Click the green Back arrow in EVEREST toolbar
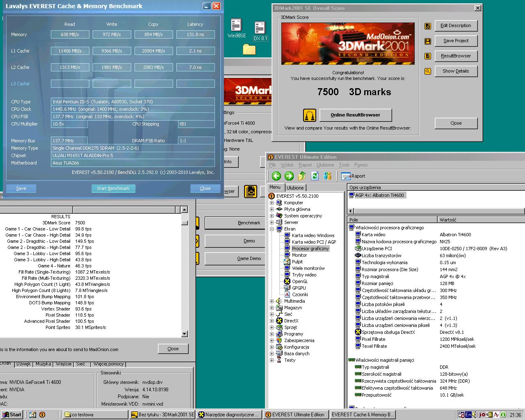The image size is (525, 420). tap(276, 176)
